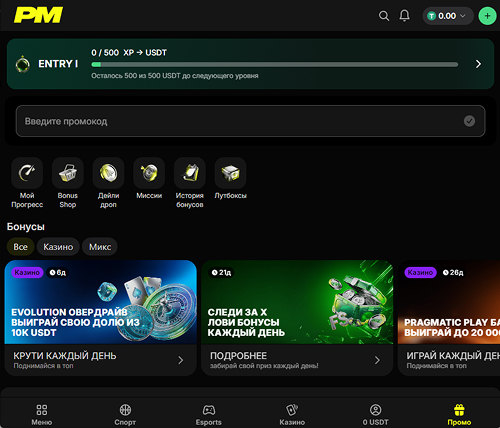
Task: Open 0 USDT profile in bottom navigation
Action: [x=375, y=414]
